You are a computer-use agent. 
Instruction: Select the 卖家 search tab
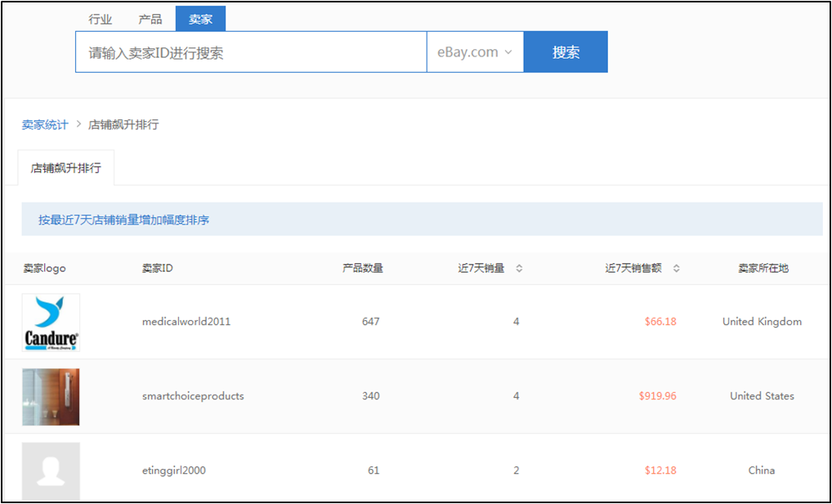200,20
